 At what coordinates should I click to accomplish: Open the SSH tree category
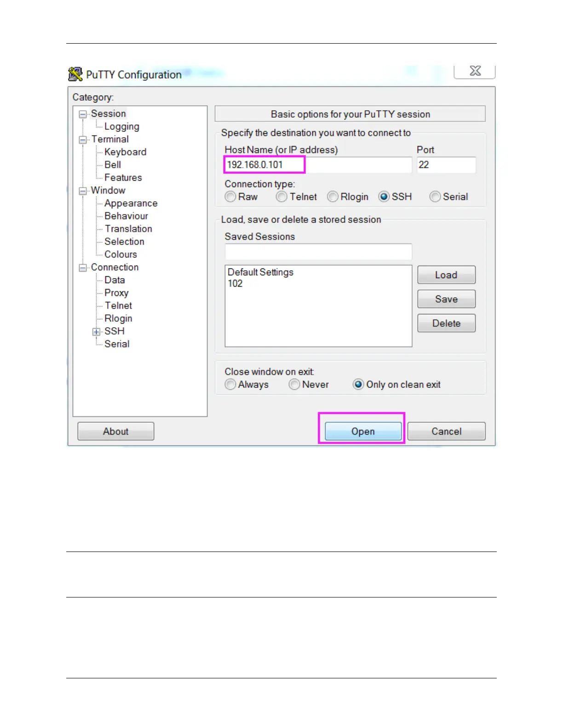point(115,331)
